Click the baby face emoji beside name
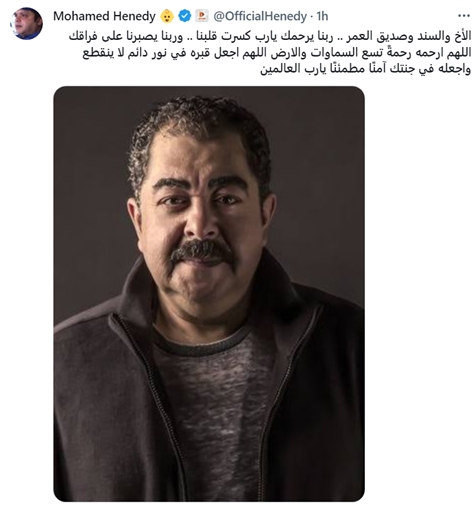Screen dimensions: 474x510 [167, 16]
